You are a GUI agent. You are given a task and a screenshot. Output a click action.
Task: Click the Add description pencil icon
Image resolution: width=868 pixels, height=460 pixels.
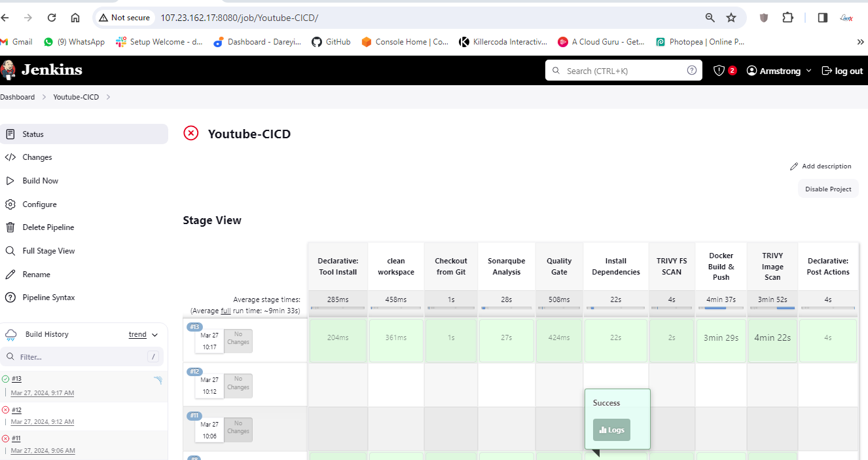tap(794, 166)
